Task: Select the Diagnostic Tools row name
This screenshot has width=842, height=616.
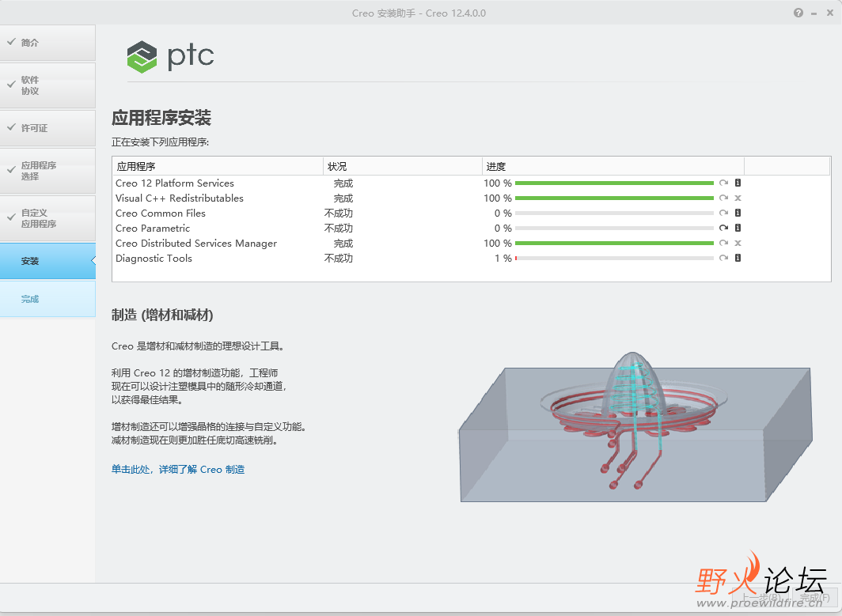Action: [154, 258]
